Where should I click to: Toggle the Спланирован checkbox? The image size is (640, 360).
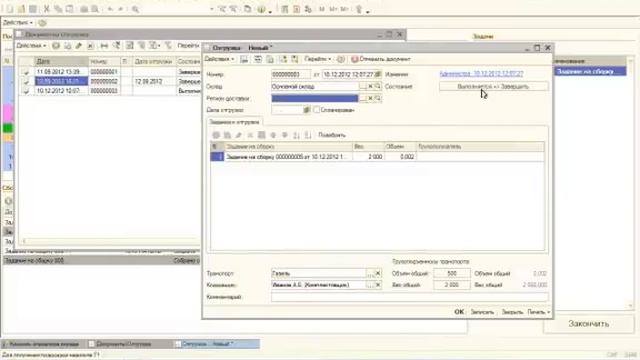coord(316,110)
